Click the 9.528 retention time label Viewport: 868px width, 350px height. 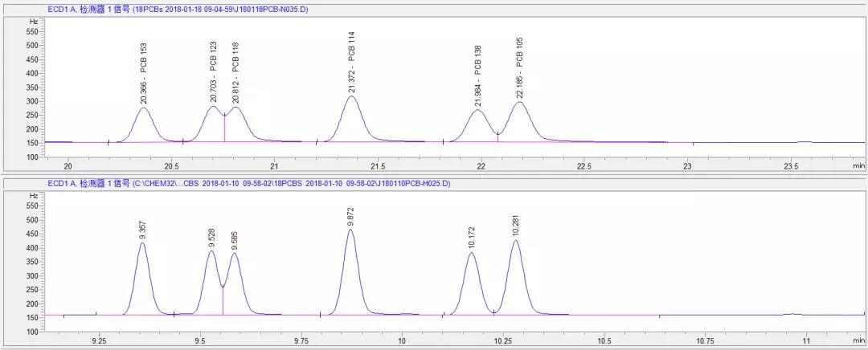212,240
